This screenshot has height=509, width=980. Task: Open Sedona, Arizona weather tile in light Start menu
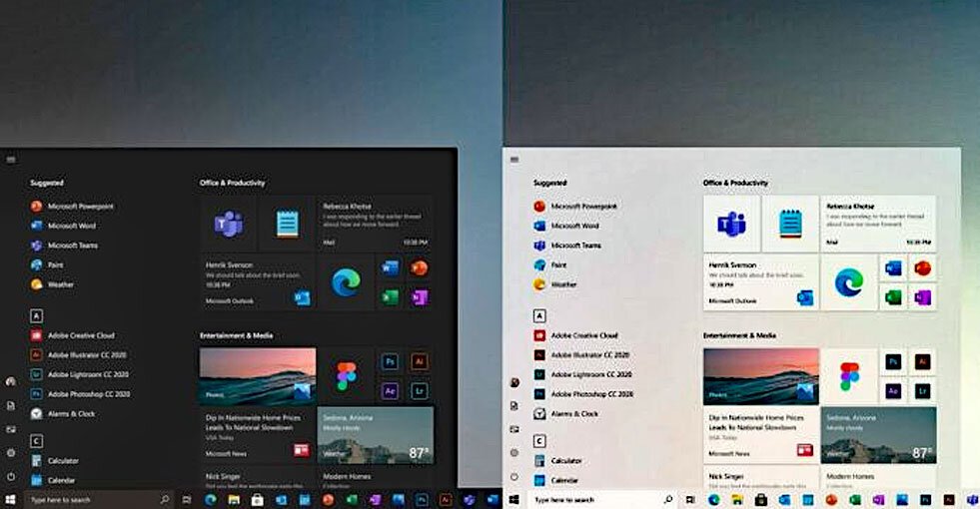(x=879, y=435)
